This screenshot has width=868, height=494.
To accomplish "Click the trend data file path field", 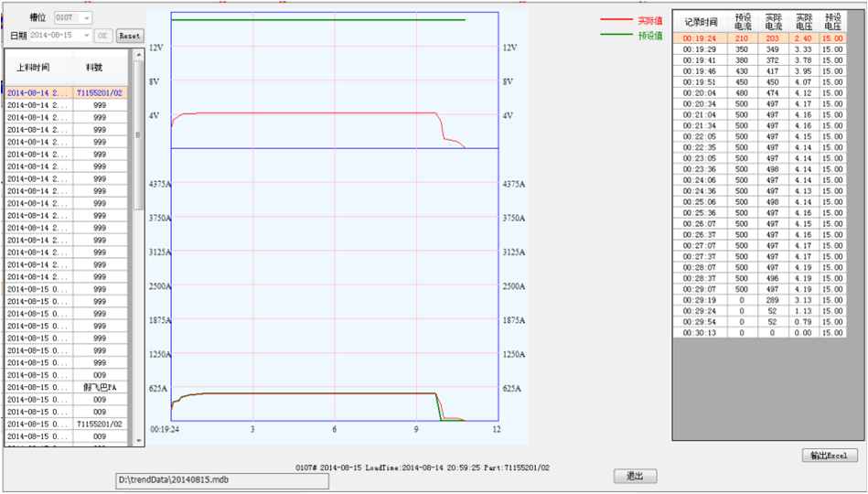I will [x=222, y=480].
